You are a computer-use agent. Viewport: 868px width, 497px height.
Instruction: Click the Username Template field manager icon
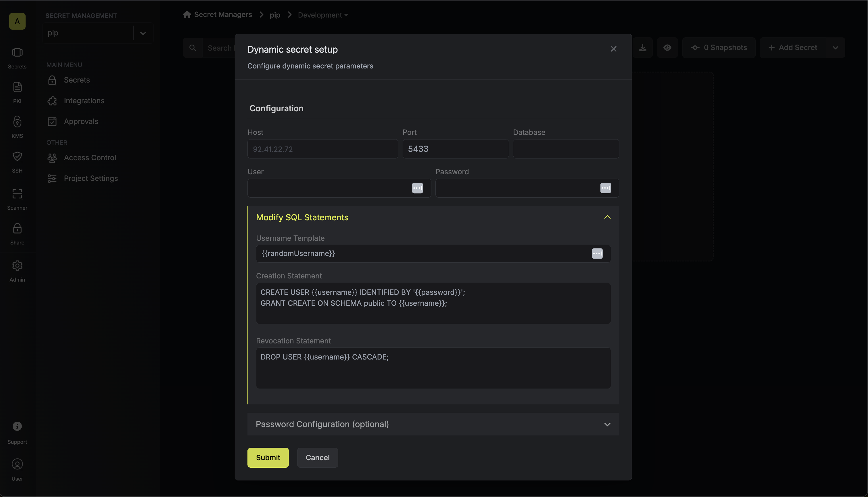[x=597, y=254]
